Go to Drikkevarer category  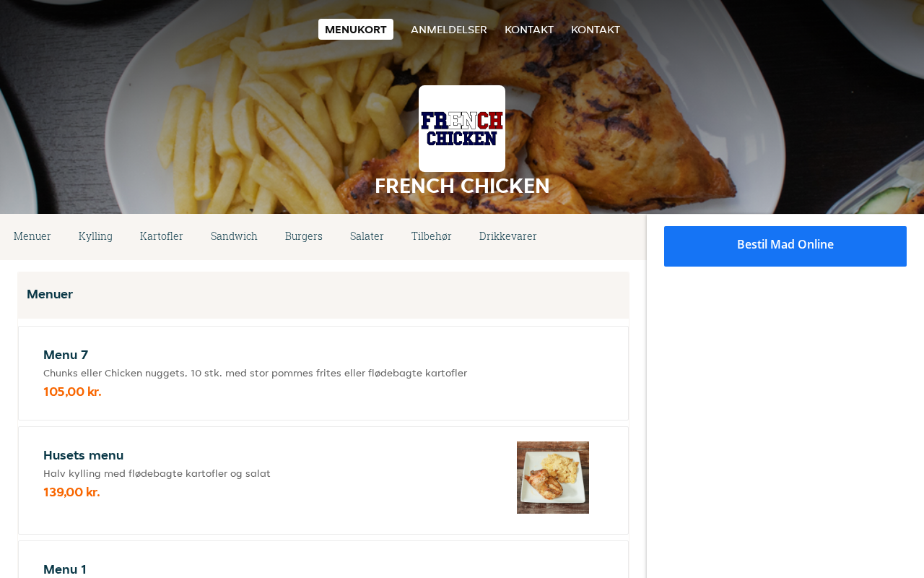click(x=508, y=236)
